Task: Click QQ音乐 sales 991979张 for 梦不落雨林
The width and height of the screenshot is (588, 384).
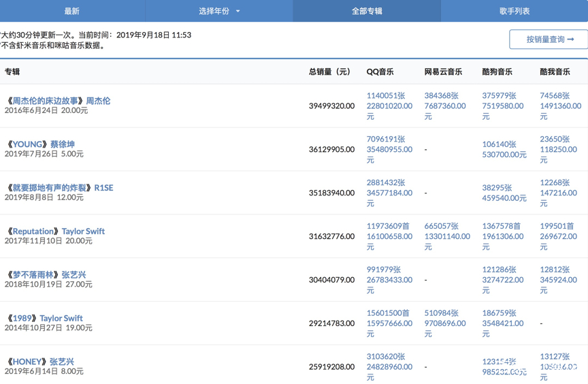Action: click(384, 270)
